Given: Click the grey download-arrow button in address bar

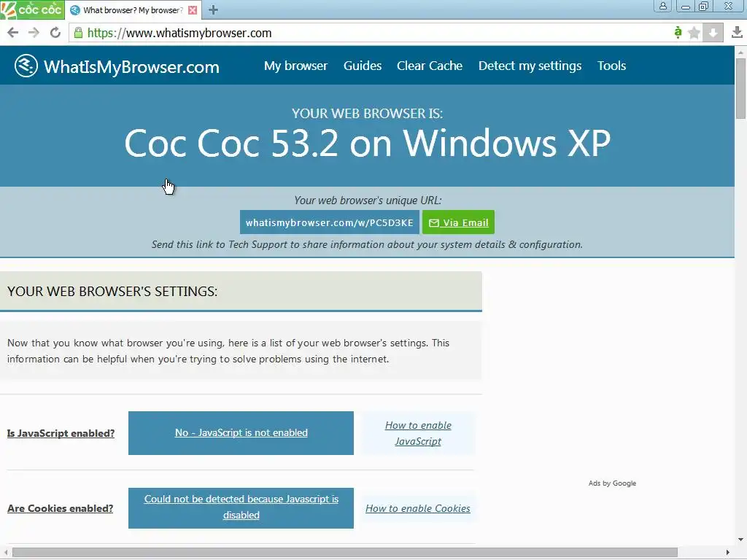Looking at the screenshot, I should [x=713, y=32].
